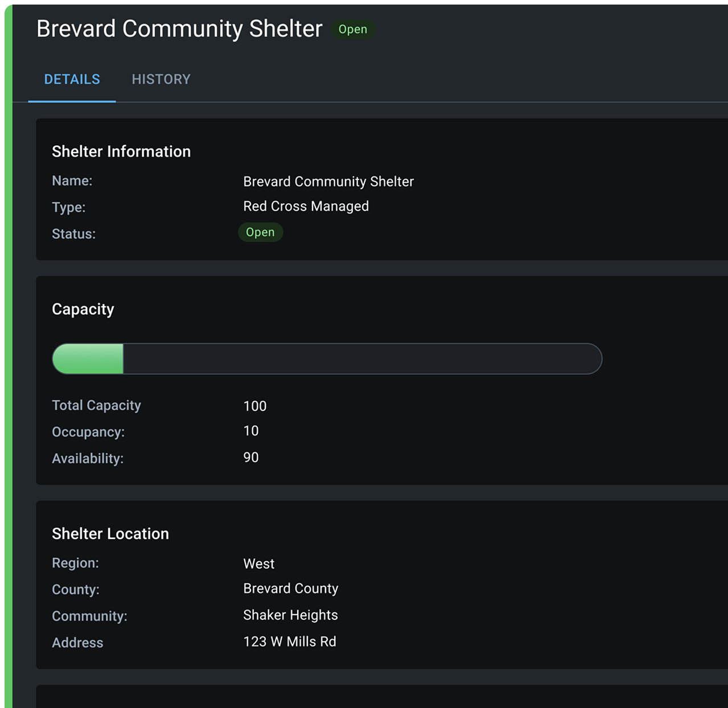Click the Occupancy value 10
Viewport: 728px width, 708px height.
251,431
